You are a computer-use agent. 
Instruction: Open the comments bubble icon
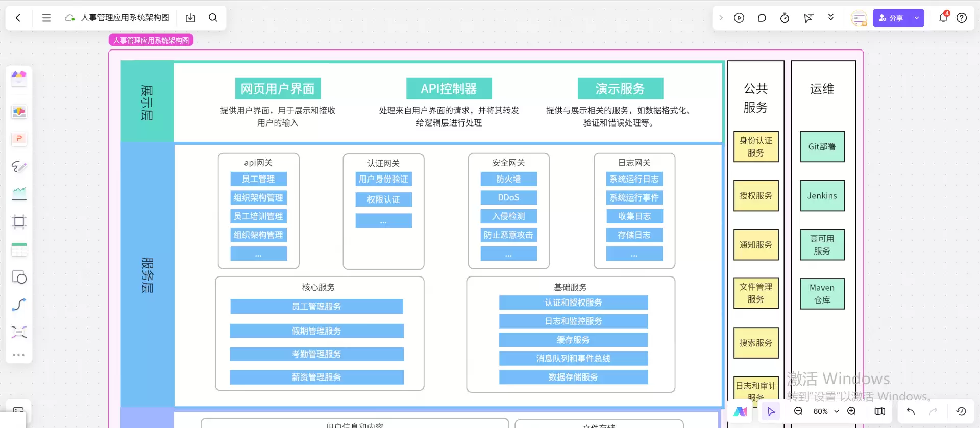(x=762, y=18)
